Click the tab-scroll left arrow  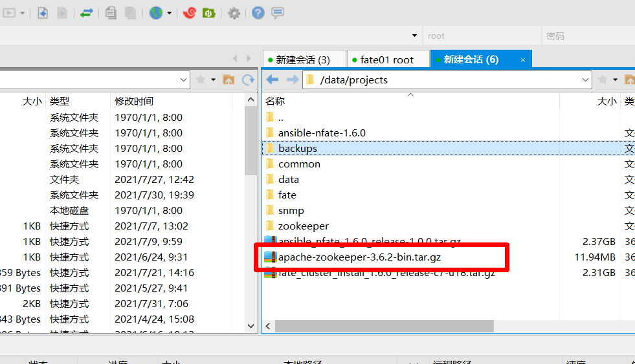pyautogui.click(x=235, y=59)
